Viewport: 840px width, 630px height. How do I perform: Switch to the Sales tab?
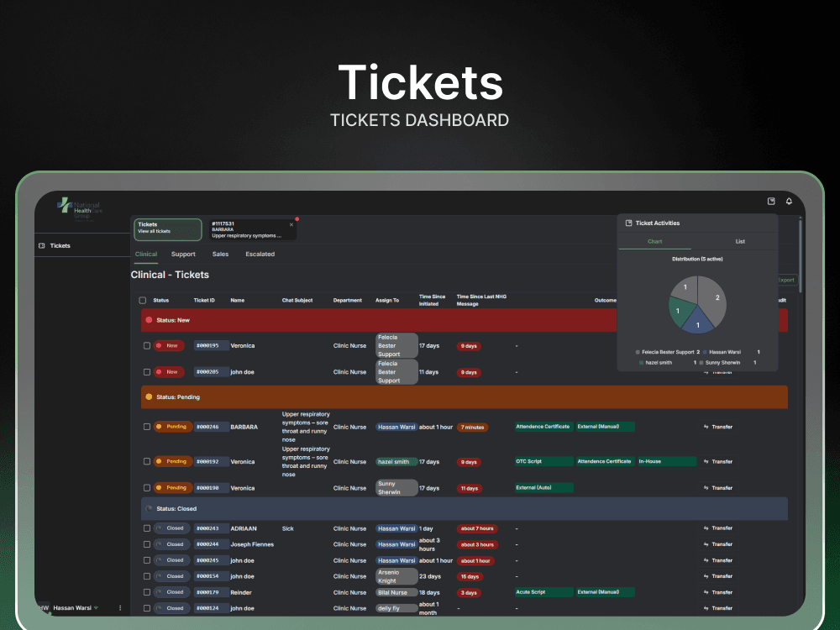click(220, 255)
